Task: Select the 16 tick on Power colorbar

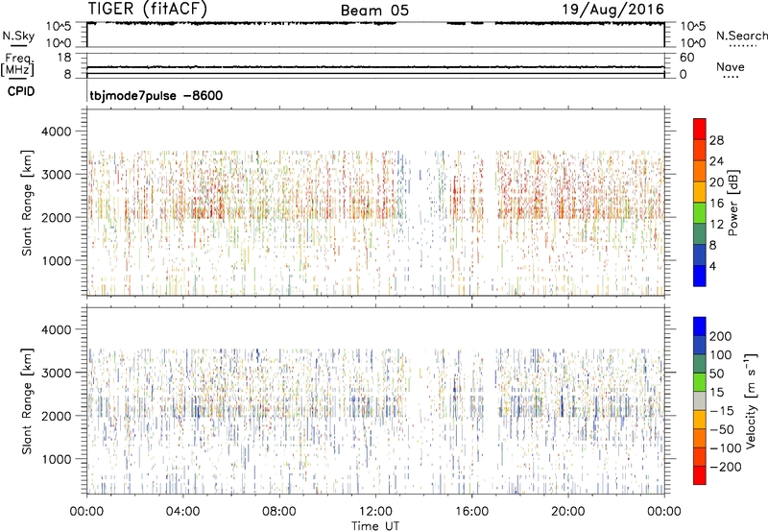Action: coord(716,204)
